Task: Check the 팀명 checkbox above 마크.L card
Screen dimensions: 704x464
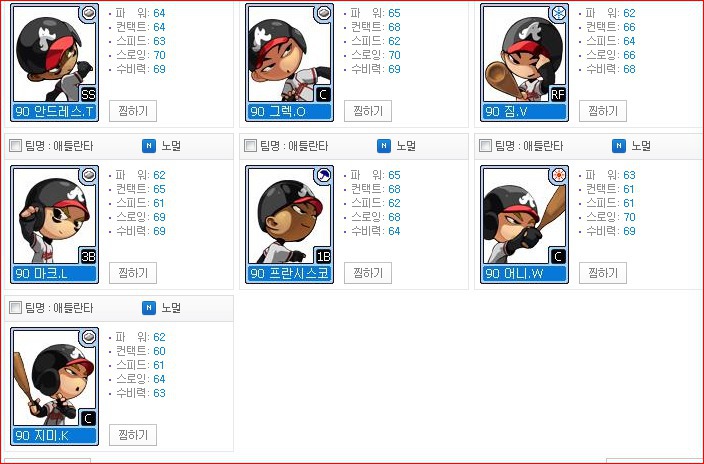Action: 15,146
